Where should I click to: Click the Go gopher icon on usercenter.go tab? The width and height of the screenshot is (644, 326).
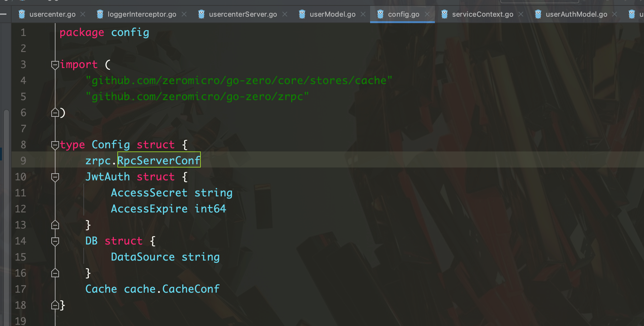coord(22,14)
